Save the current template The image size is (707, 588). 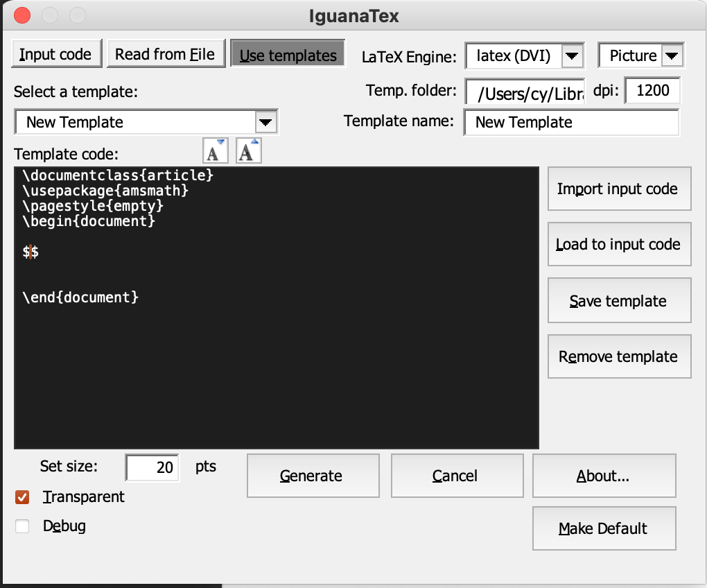[618, 301]
